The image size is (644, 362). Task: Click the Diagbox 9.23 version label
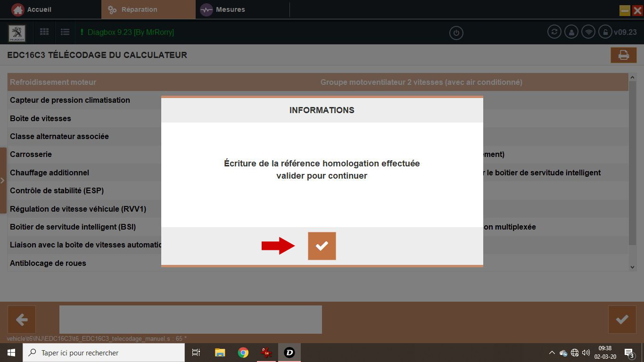point(131,33)
